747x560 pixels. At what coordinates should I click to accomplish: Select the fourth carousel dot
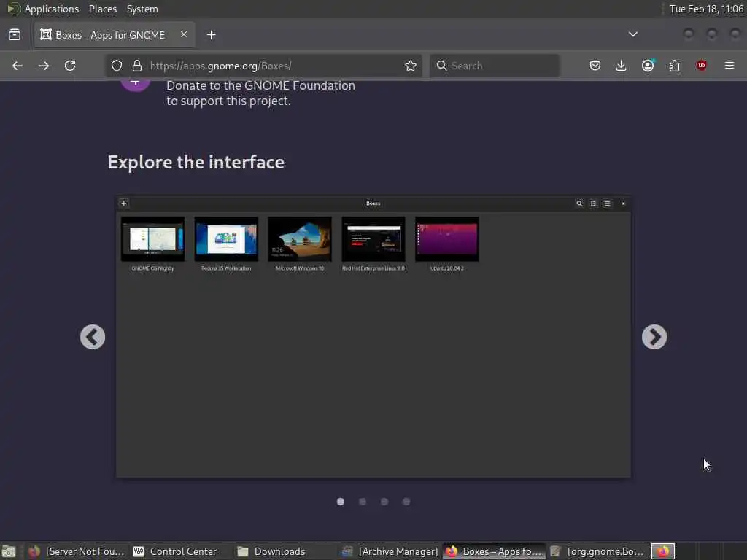point(406,502)
